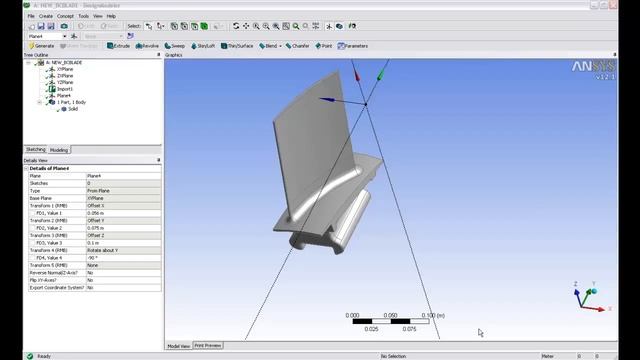Open the Tools menu
The image size is (640, 360).
[x=83, y=16]
